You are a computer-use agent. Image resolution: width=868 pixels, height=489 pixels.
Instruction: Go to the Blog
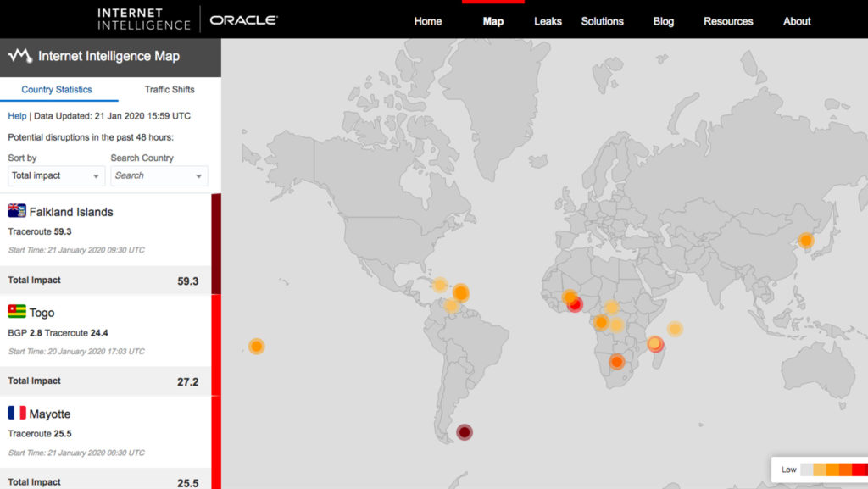pyautogui.click(x=663, y=21)
